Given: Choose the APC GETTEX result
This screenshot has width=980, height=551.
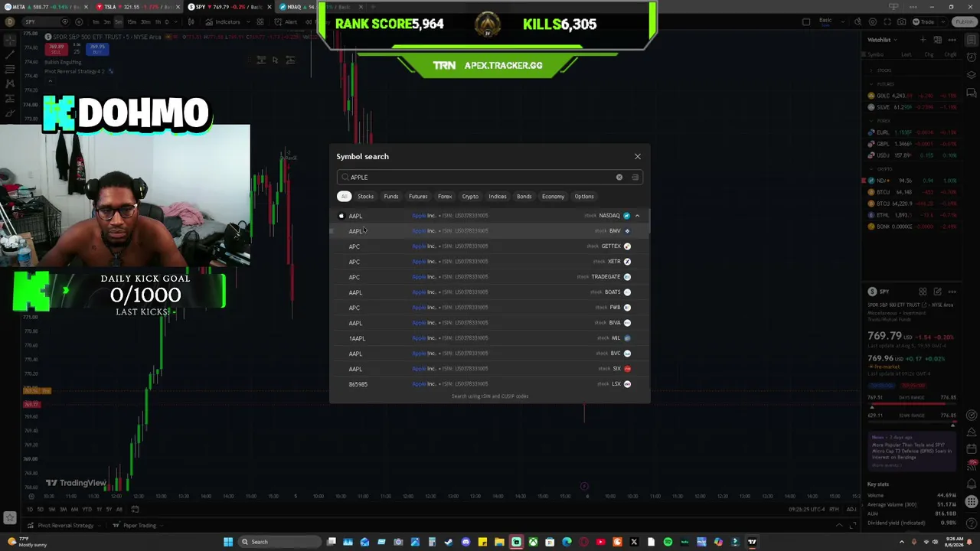Looking at the screenshot, I should click(x=490, y=246).
